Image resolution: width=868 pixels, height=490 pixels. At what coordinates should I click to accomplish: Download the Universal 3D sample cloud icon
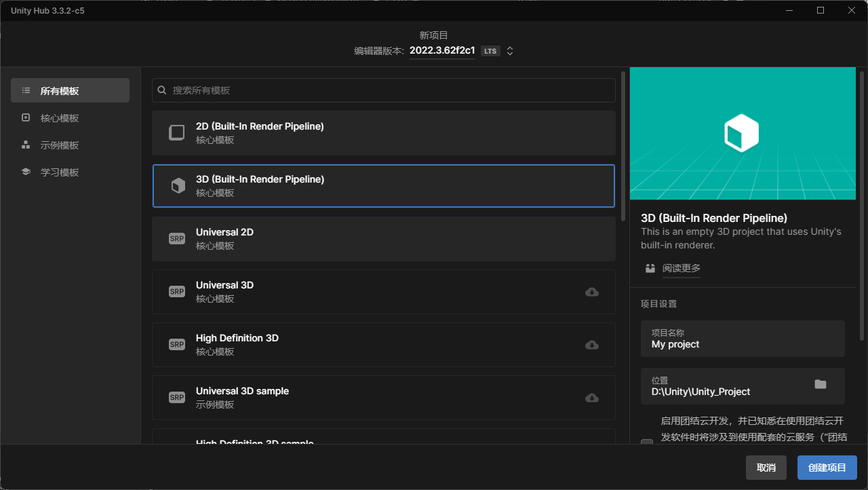592,398
